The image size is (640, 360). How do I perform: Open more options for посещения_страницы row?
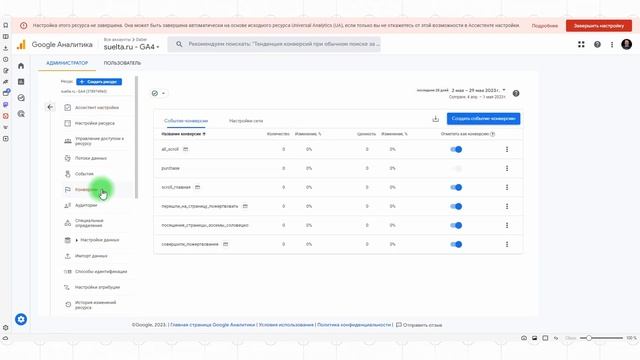tap(507, 225)
